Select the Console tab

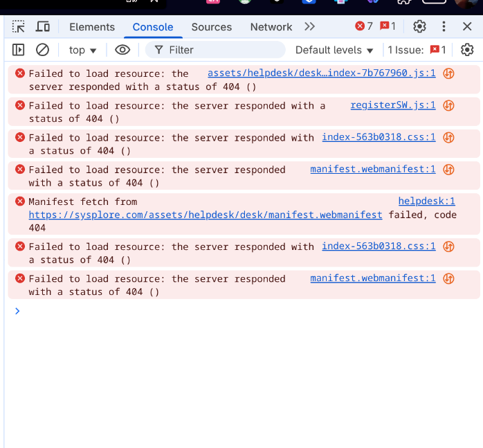click(x=153, y=27)
